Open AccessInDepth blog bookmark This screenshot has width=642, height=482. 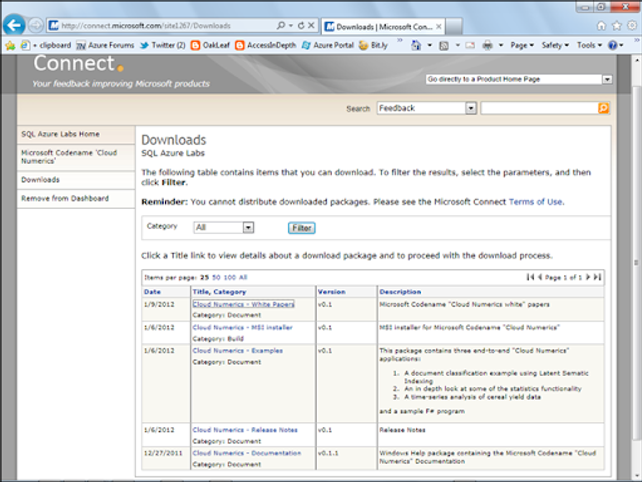(266, 45)
